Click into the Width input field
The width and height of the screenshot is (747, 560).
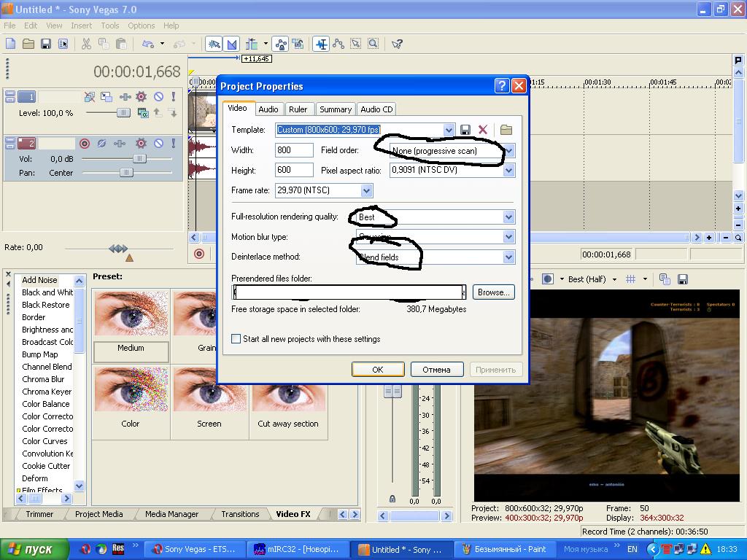(x=293, y=150)
